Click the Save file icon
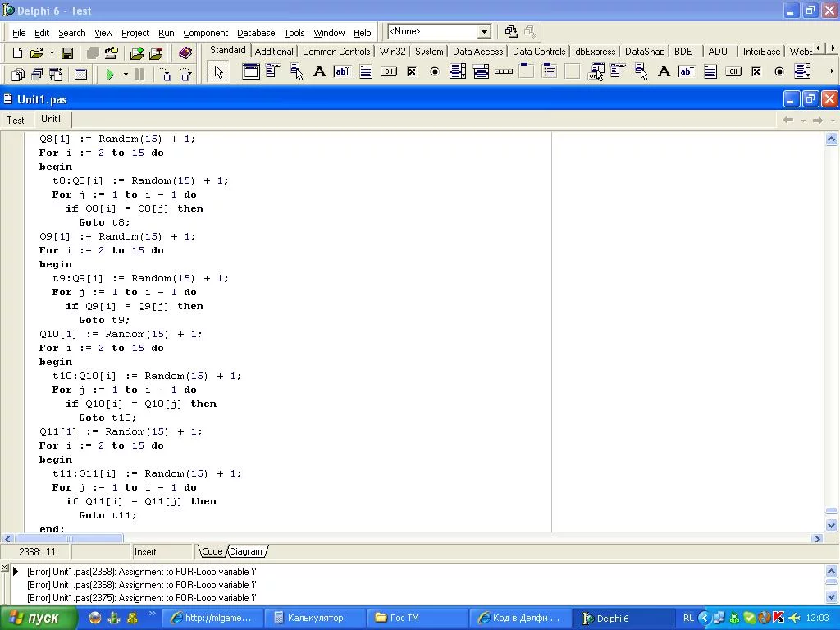The height and width of the screenshot is (630, 840). (x=67, y=53)
